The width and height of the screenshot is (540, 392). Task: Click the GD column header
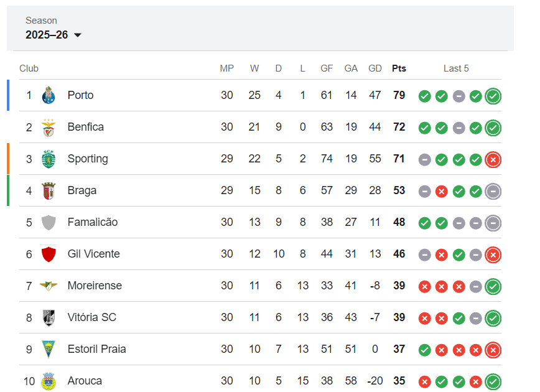coord(375,68)
